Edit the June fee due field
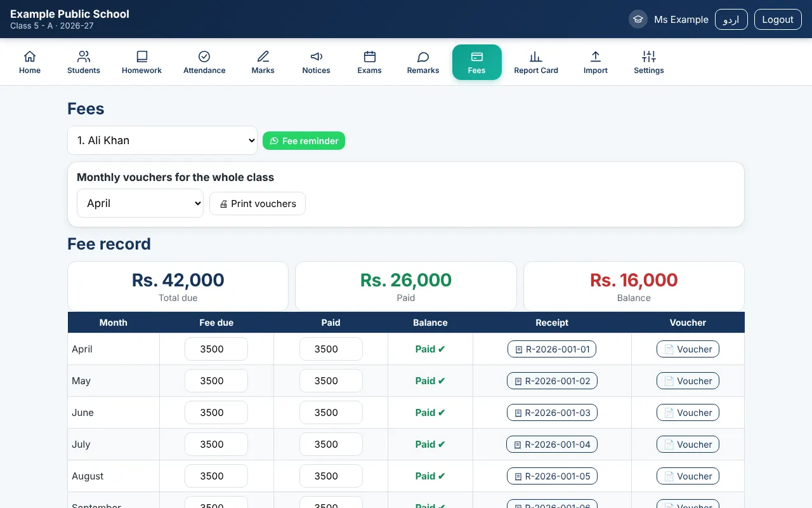 tap(216, 413)
